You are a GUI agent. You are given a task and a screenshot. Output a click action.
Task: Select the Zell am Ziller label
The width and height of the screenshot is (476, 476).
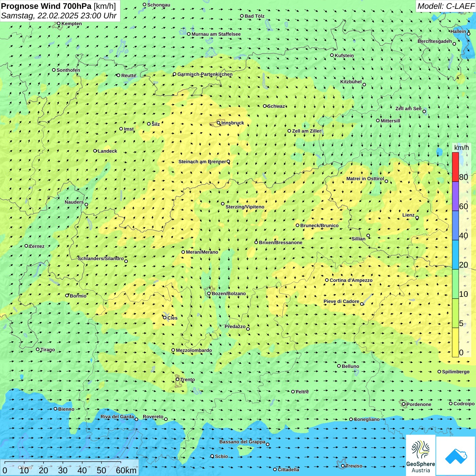(306, 131)
